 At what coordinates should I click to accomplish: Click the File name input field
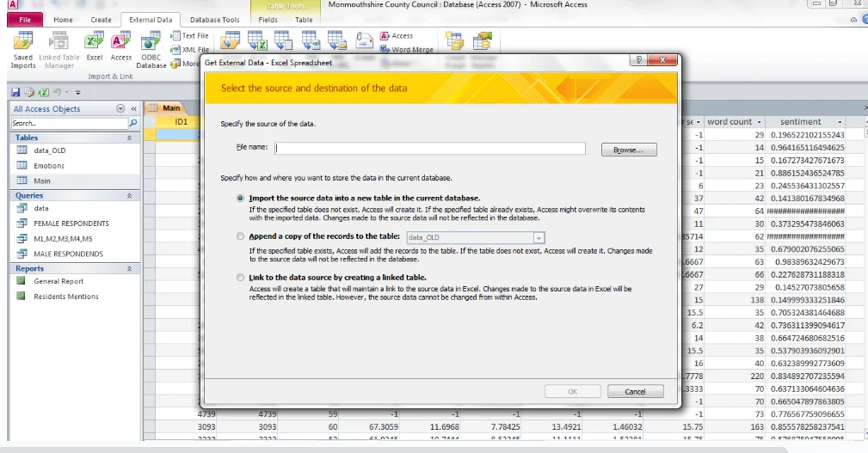[x=430, y=148]
